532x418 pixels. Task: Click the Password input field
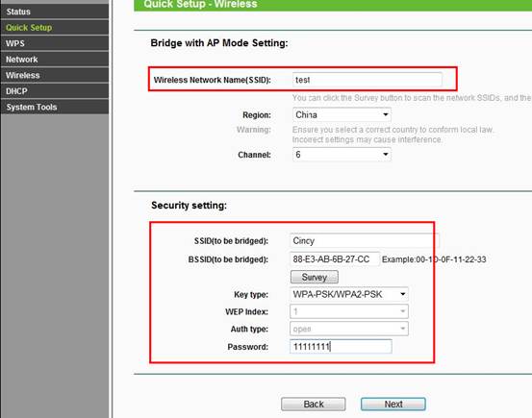point(341,347)
